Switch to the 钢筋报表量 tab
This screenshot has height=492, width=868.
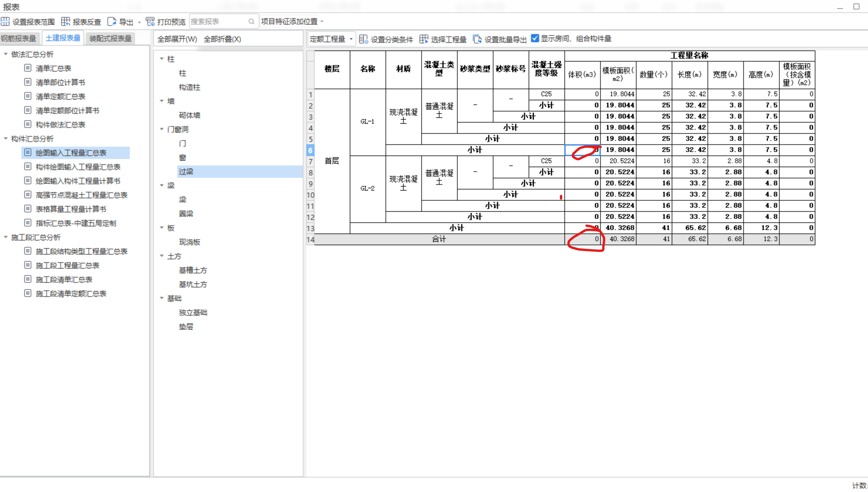tap(19, 38)
